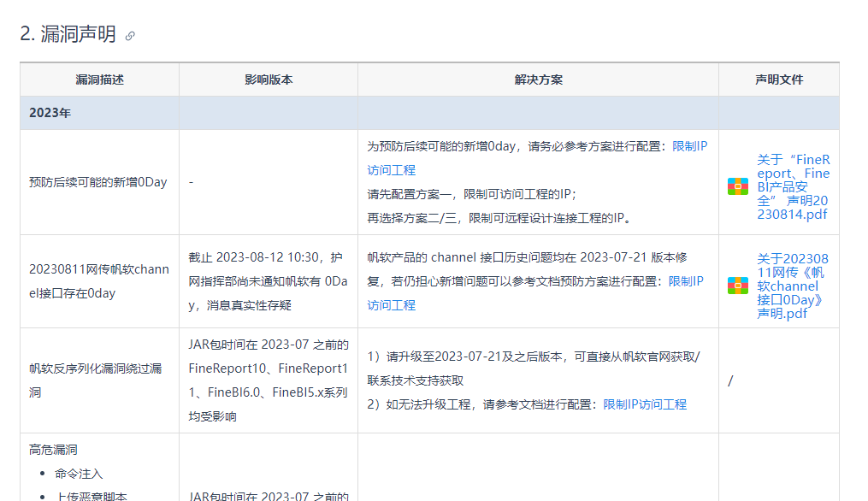Click the 2023年 section row
The height and width of the screenshot is (501, 868).
(429, 113)
